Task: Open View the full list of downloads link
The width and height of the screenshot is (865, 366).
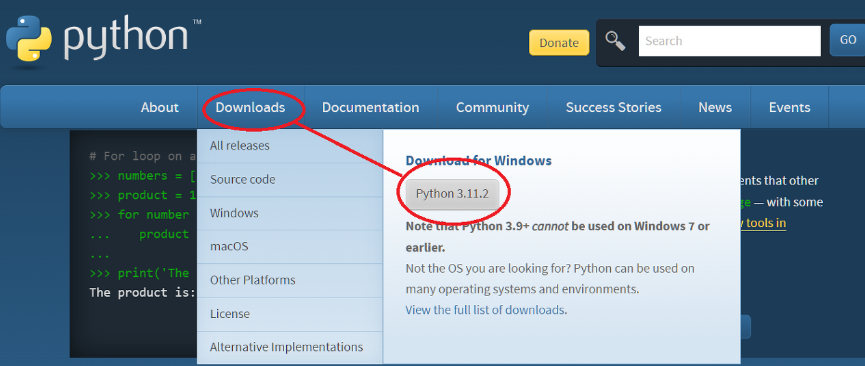Action: [x=485, y=310]
